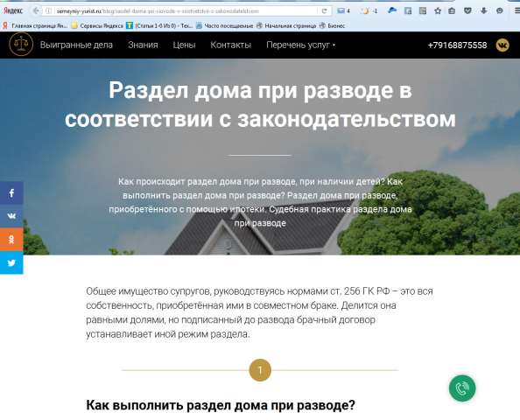The width and height of the screenshot is (520, 420).
Task: Open bookmark folder 'Сервисы Яндекса'
Action: [x=97, y=25]
